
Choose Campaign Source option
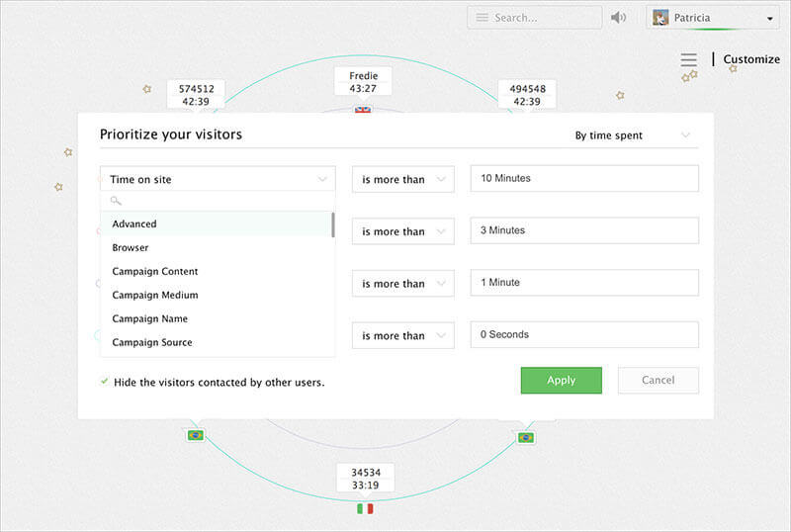pyautogui.click(x=217, y=343)
